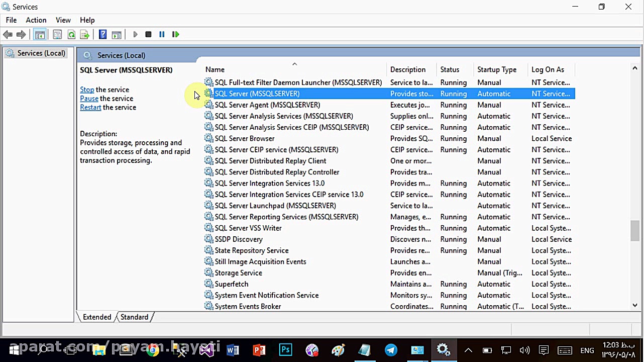Screen dimensions: 644x362
Task: Select SQL Server Browser service row
Action: tap(389, 138)
